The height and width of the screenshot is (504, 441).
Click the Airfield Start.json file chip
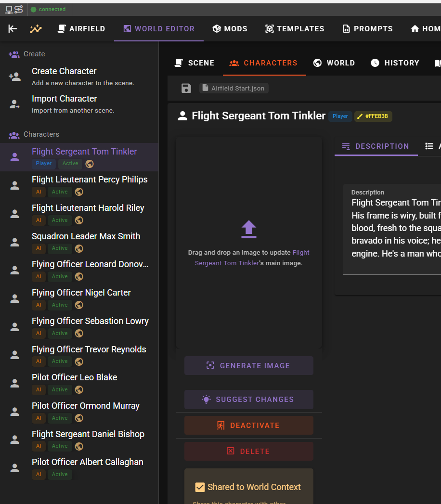coord(233,88)
